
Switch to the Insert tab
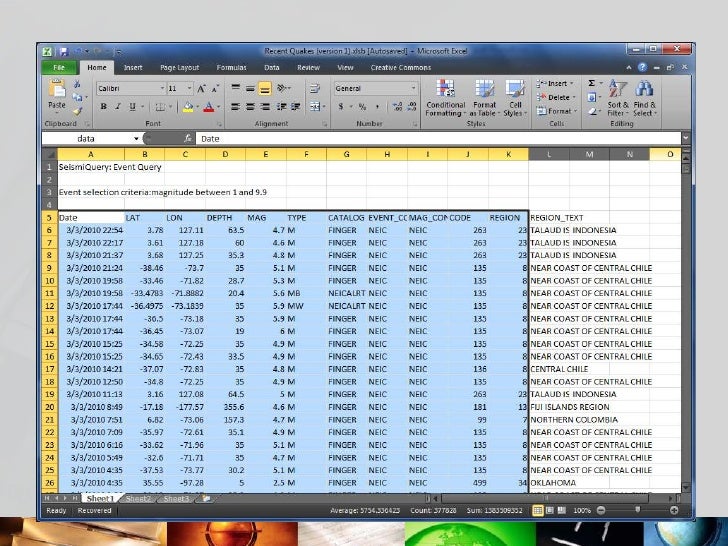(133, 68)
